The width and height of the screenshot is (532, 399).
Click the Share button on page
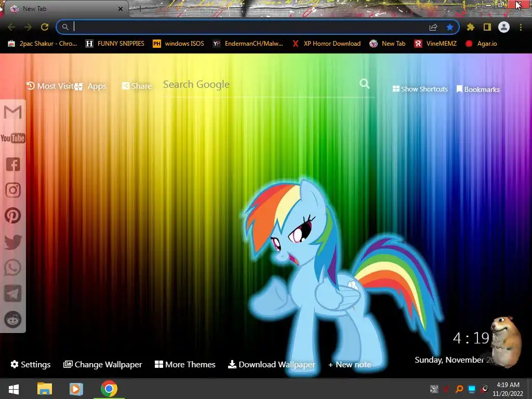[x=137, y=86]
